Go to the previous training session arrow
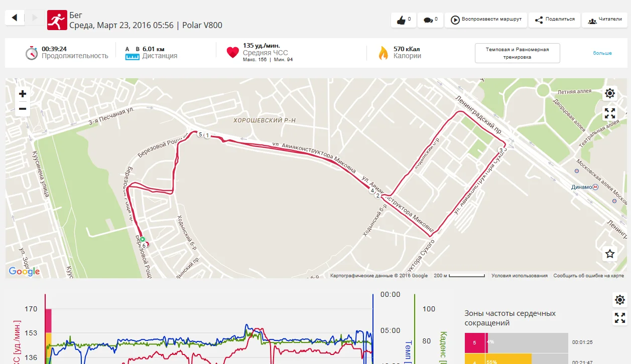Viewport: 631px width, 364px height. (x=15, y=18)
